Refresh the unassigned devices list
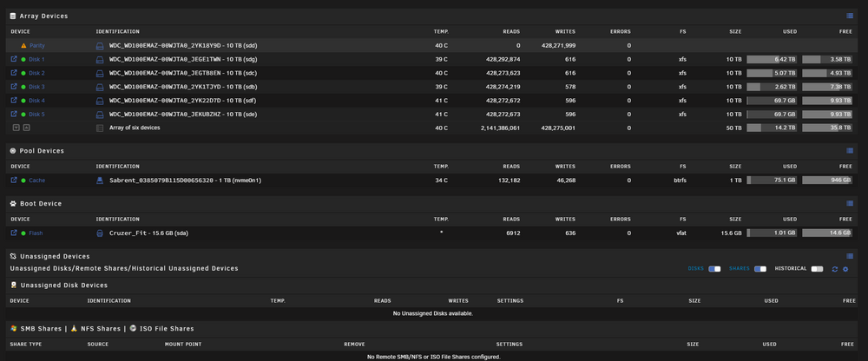The image size is (868, 361). [x=835, y=269]
